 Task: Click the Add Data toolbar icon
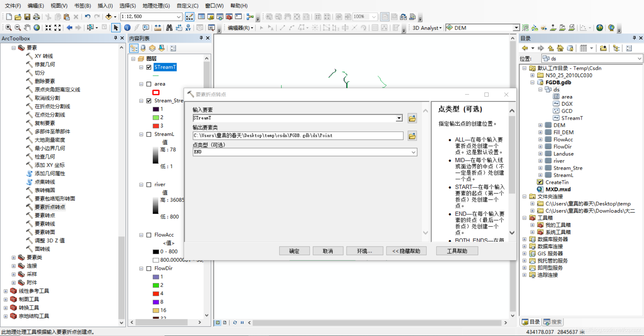108,16
